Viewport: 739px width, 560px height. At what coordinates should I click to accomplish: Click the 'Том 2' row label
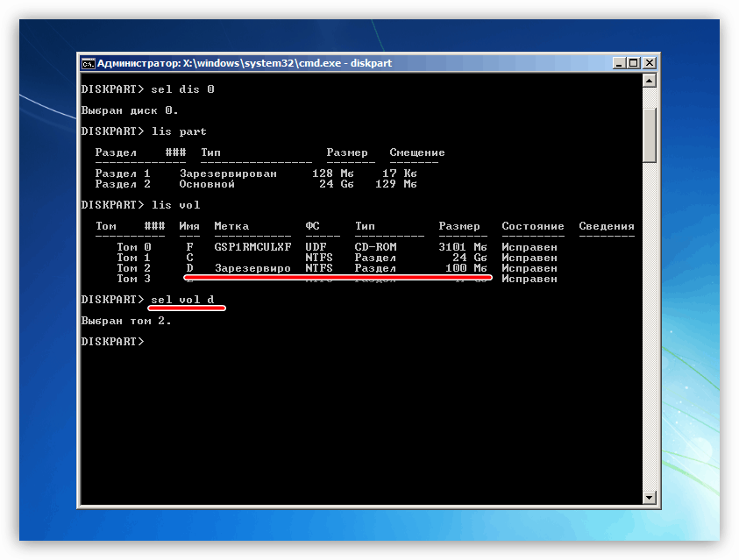tap(134, 268)
